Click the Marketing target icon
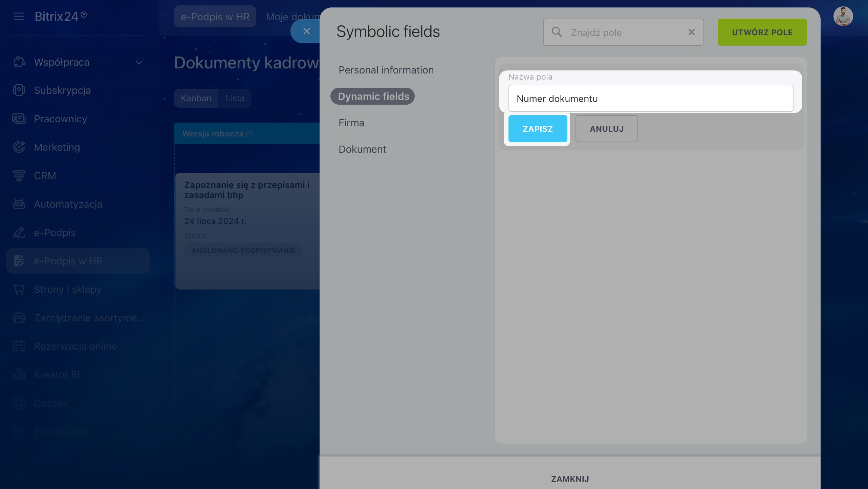The image size is (868, 489). [x=19, y=147]
